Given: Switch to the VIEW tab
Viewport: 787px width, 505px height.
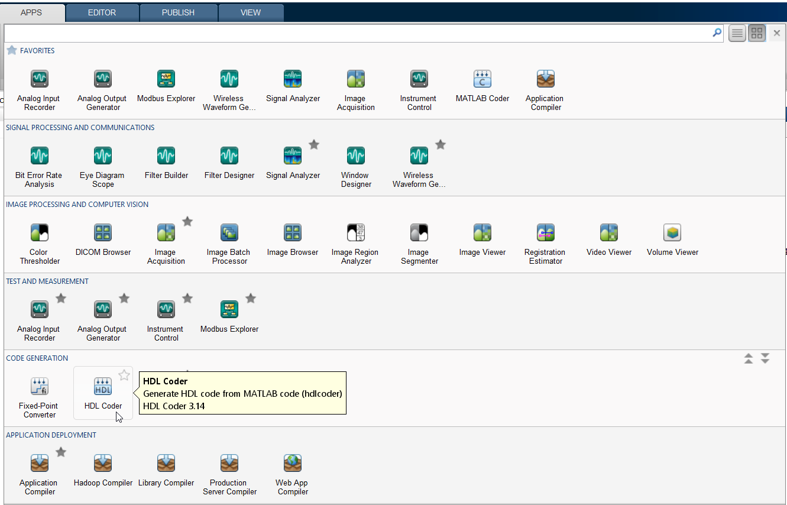Looking at the screenshot, I should 250,13.
